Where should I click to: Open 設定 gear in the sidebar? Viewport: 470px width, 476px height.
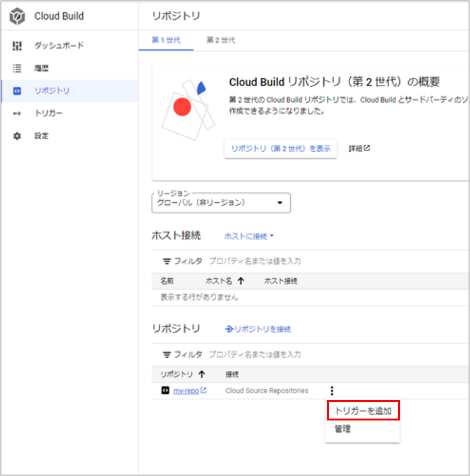click(x=41, y=136)
